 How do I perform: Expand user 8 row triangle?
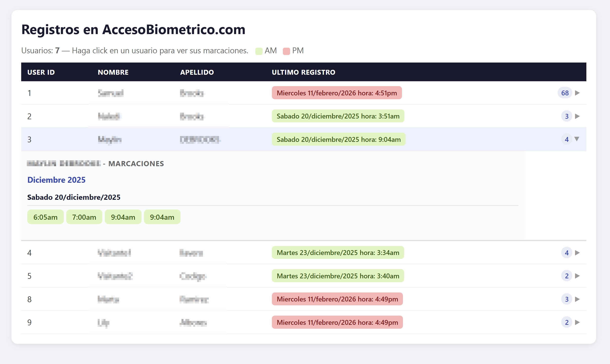pos(577,299)
